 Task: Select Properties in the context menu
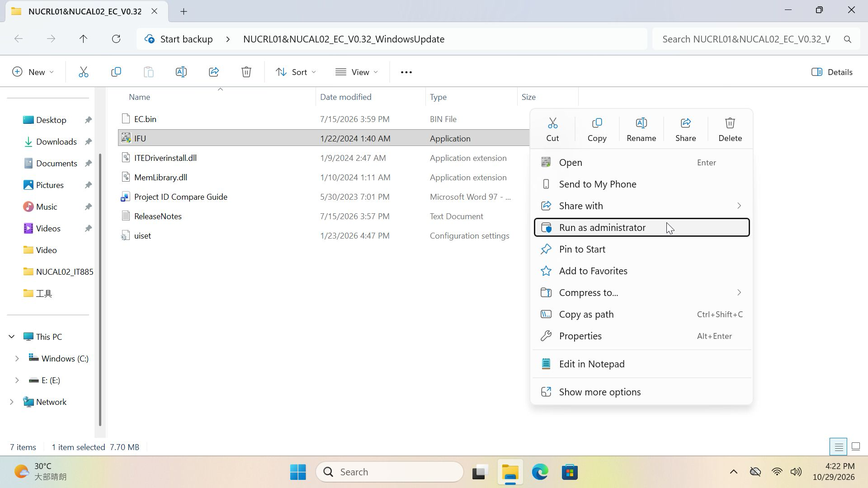tap(642, 336)
